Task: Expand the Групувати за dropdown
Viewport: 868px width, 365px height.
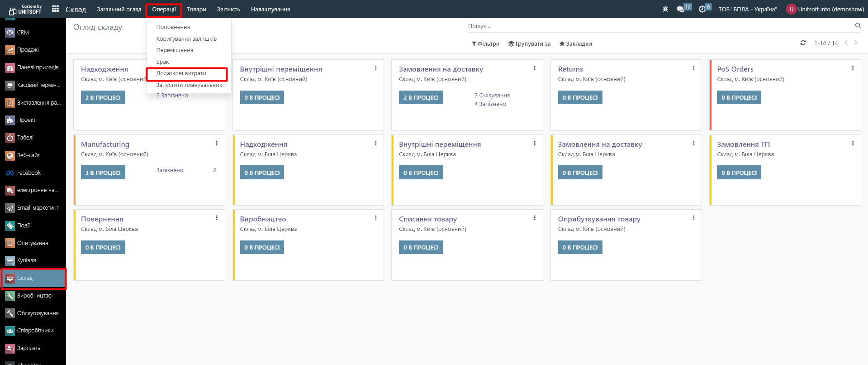Action: click(529, 44)
